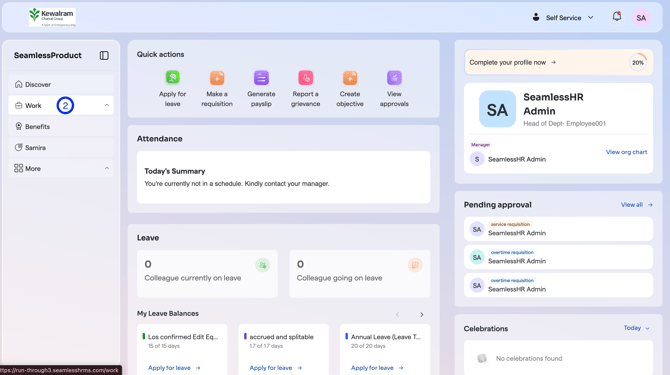Open the Samira menu item
670x375 pixels.
click(x=61, y=147)
